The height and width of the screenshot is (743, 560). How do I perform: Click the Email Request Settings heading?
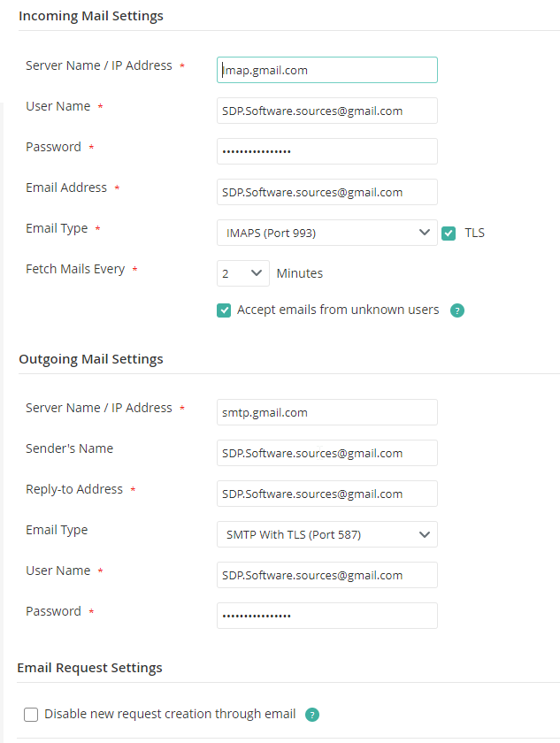tap(89, 668)
